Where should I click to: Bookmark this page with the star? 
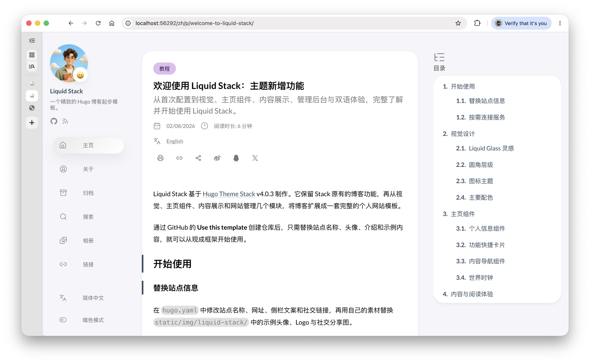coord(458,23)
